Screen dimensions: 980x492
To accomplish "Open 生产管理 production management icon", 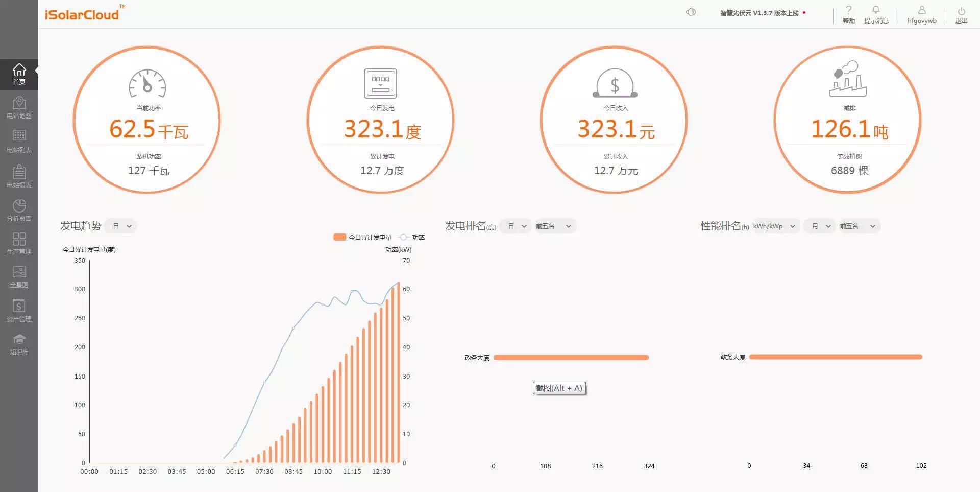I will 19,243.
